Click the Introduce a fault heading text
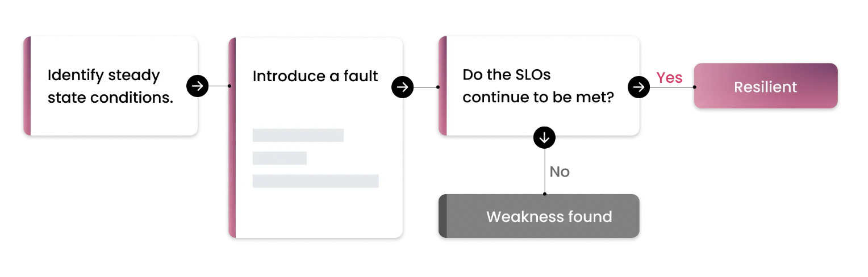This screenshot has width=868, height=277. 315,77
